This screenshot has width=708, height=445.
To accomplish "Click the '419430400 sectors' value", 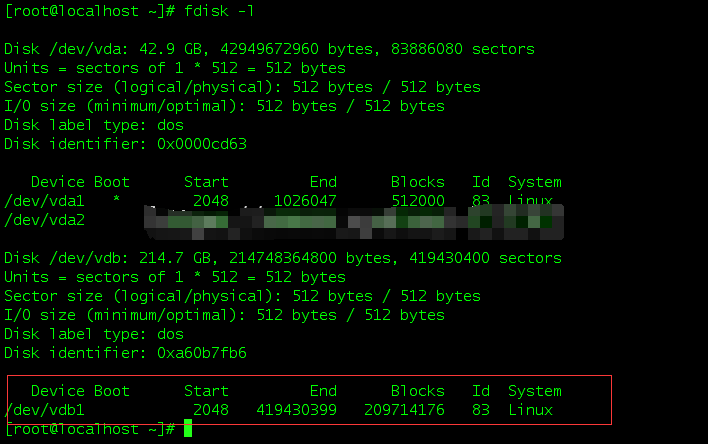I will (x=485, y=258).
